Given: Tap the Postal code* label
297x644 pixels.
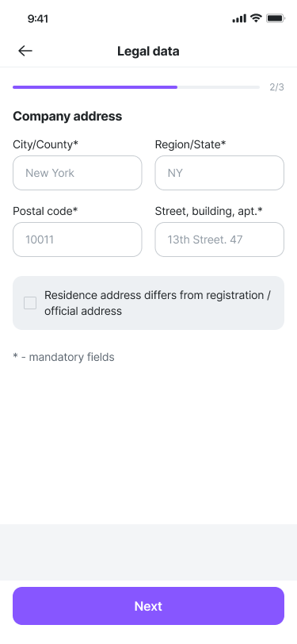Looking at the screenshot, I should pos(45,211).
